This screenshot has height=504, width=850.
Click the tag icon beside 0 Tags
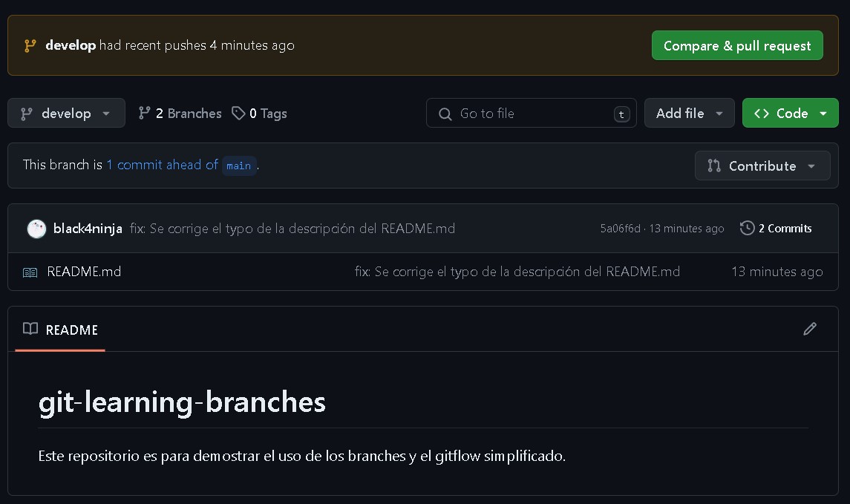tap(238, 114)
